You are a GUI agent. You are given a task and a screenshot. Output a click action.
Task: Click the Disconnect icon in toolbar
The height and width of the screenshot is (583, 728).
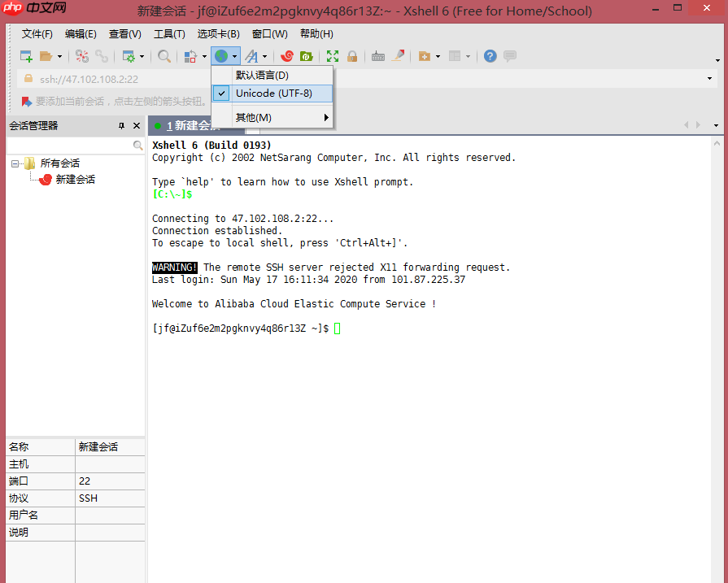tap(82, 56)
